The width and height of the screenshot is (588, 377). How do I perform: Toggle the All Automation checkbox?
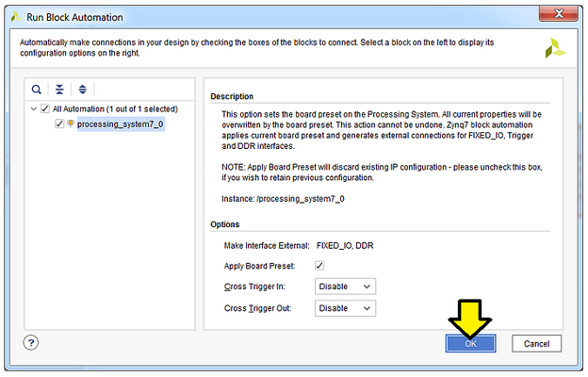point(45,108)
